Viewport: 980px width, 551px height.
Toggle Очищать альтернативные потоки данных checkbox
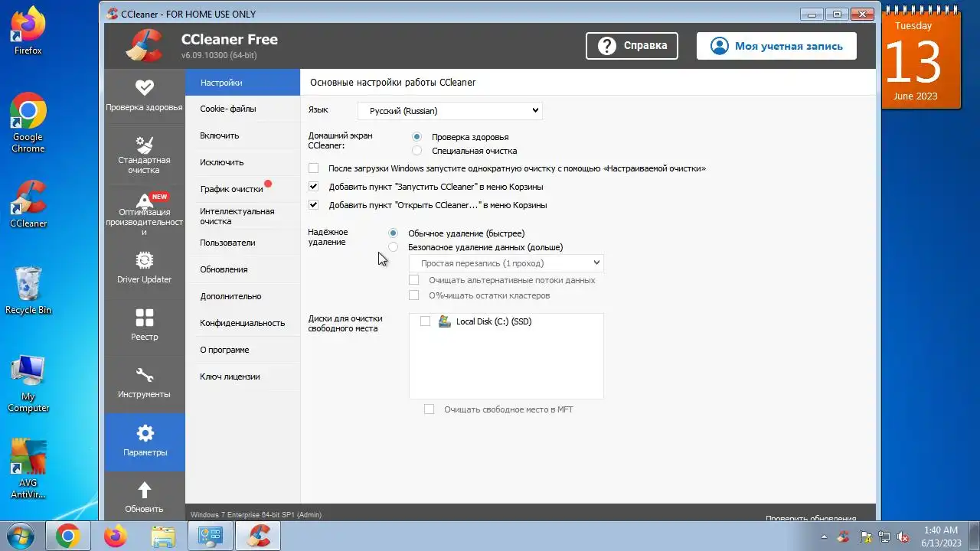point(413,280)
